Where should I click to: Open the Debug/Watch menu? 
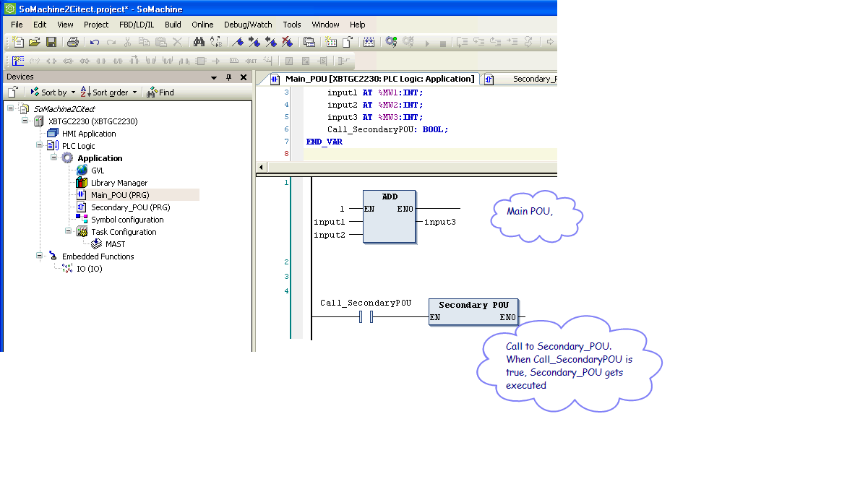pyautogui.click(x=248, y=25)
